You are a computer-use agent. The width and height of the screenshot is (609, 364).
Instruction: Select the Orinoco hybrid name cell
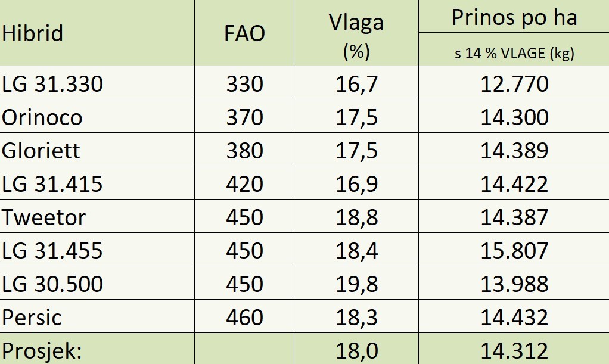(x=42, y=117)
